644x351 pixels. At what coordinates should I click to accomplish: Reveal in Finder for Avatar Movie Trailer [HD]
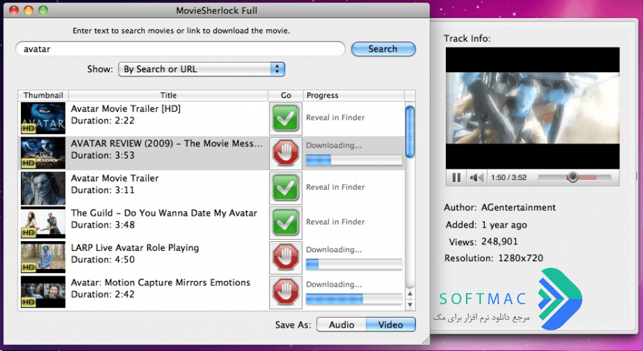[335, 118]
